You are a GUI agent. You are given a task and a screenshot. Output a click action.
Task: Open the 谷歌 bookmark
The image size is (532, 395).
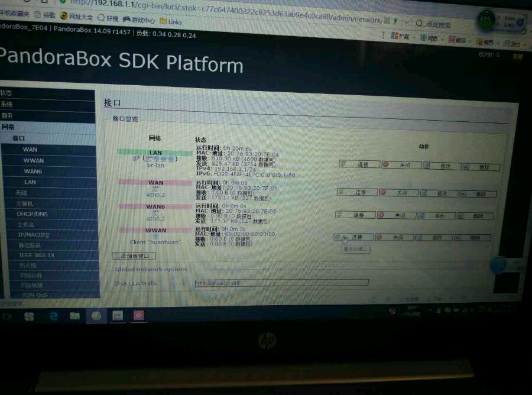46,15
